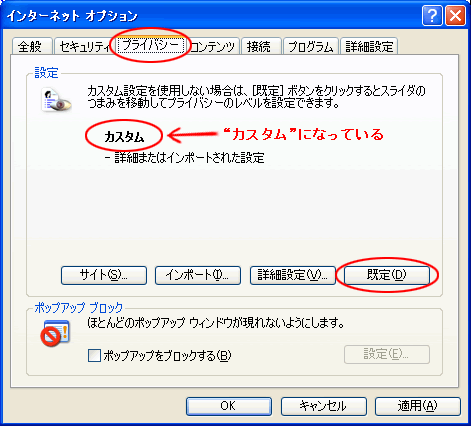Click the pop-up blocker prohibited icon
This screenshot has width=471, height=426.
tap(55, 333)
